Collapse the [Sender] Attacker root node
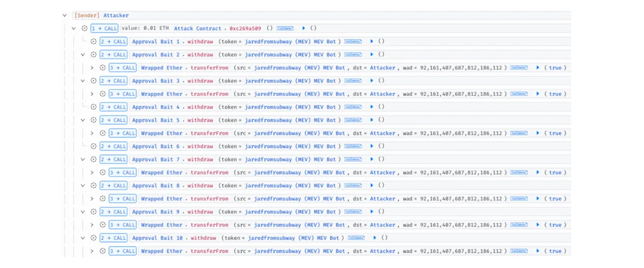The width and height of the screenshot is (644, 268). coord(64,16)
